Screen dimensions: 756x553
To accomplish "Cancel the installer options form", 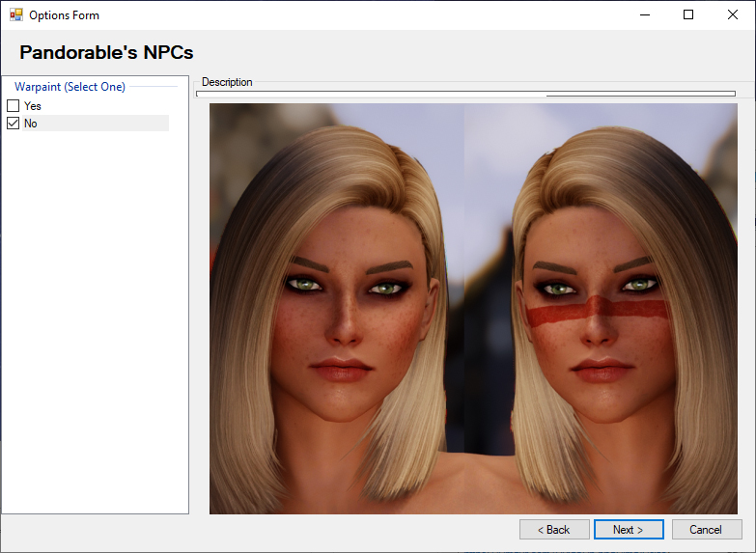I will [707, 530].
